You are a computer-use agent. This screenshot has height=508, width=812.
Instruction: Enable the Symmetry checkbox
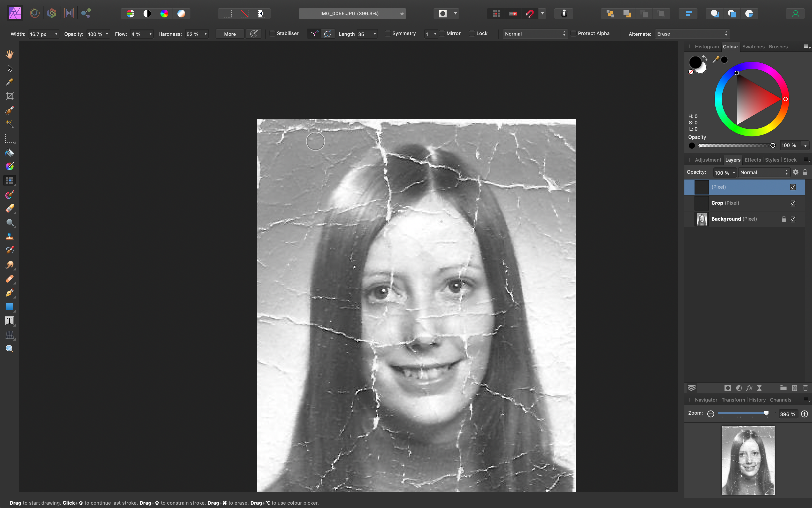point(388,33)
